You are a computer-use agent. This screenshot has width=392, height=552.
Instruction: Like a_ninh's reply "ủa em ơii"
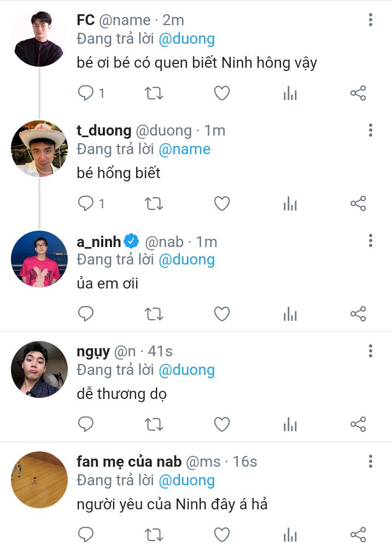coord(221,314)
